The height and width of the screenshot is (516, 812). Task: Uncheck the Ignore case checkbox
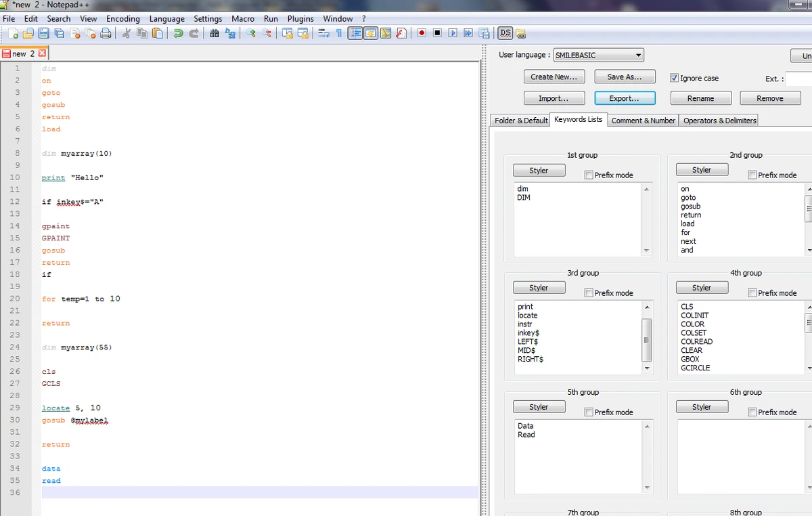point(675,77)
